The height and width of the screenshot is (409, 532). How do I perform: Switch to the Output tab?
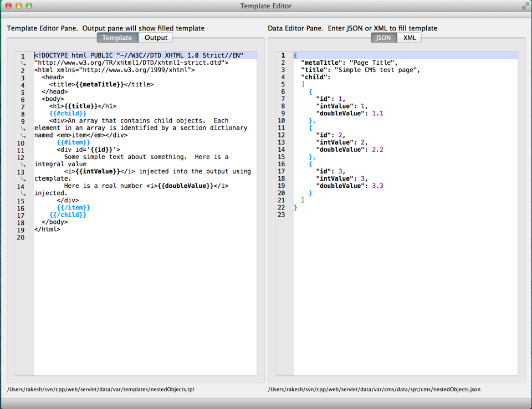coord(156,38)
